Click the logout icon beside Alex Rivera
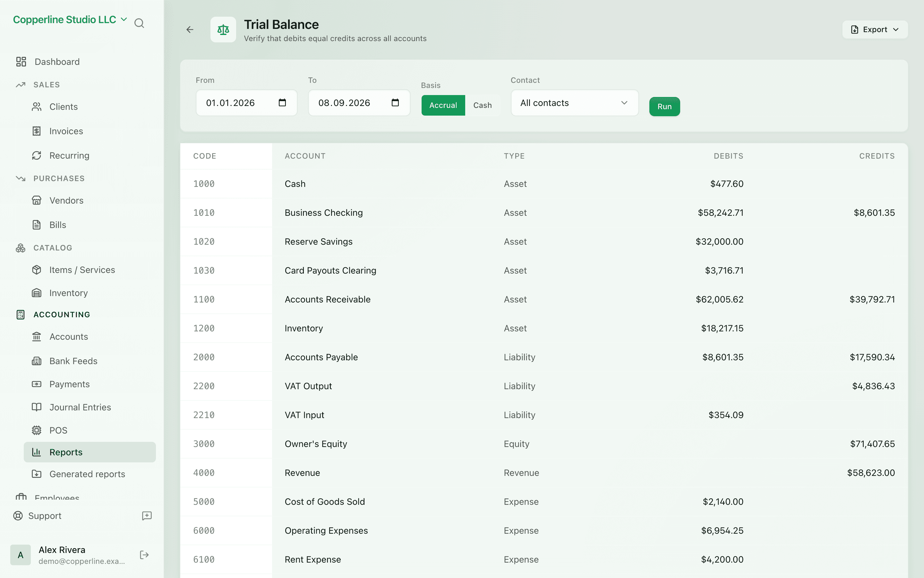924x578 pixels. (144, 555)
